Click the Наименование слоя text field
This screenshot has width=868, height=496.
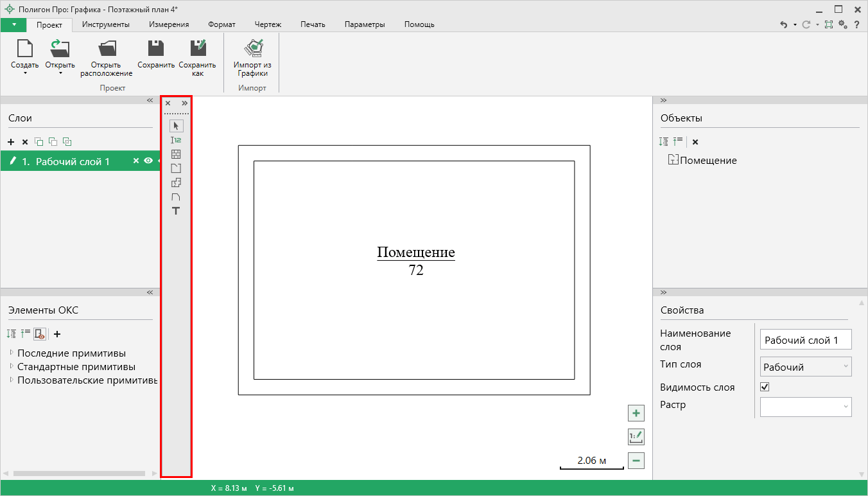(x=806, y=340)
